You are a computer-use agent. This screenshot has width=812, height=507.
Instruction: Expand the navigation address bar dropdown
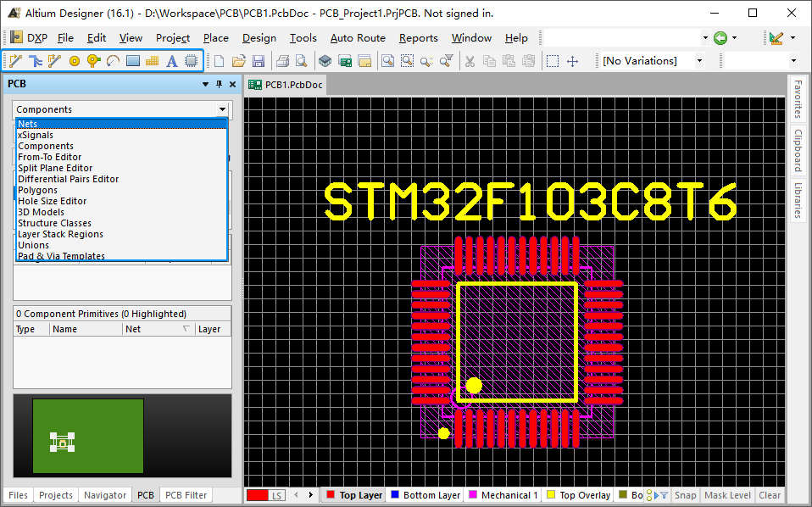click(x=705, y=38)
